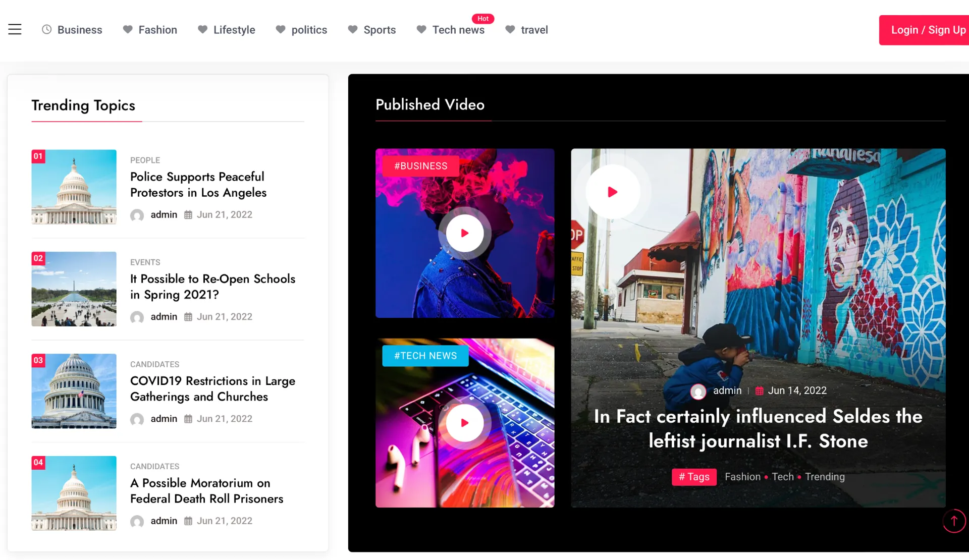Viewport: 969px width, 560px height.
Task: Click the heart icon beside Fashion
Action: (128, 30)
